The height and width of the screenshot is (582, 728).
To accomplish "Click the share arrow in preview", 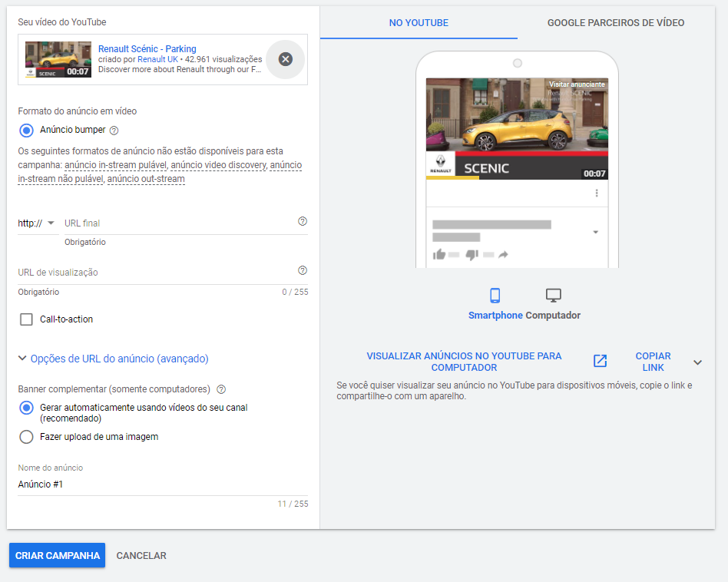I will pyautogui.click(x=503, y=254).
